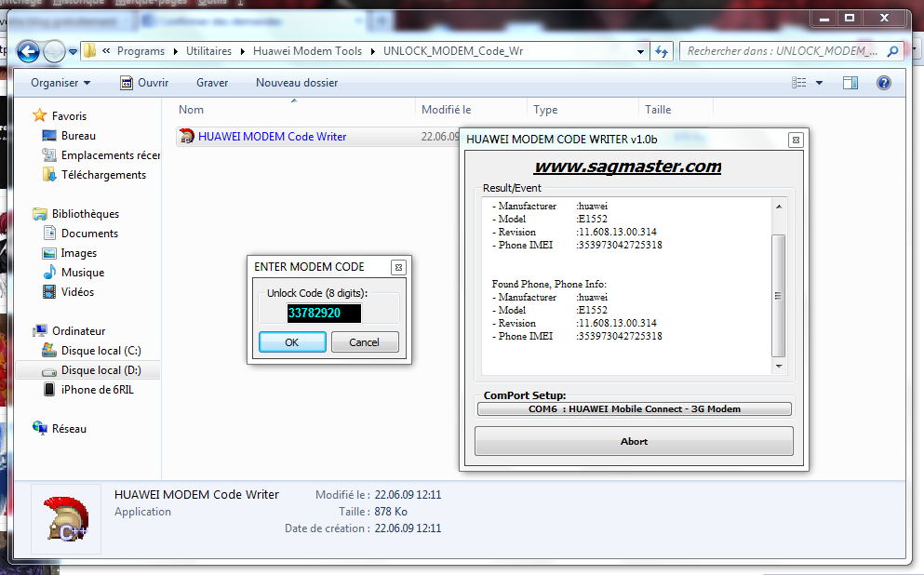
Task: Open the www.sagmaster.com link
Action: click(x=627, y=167)
